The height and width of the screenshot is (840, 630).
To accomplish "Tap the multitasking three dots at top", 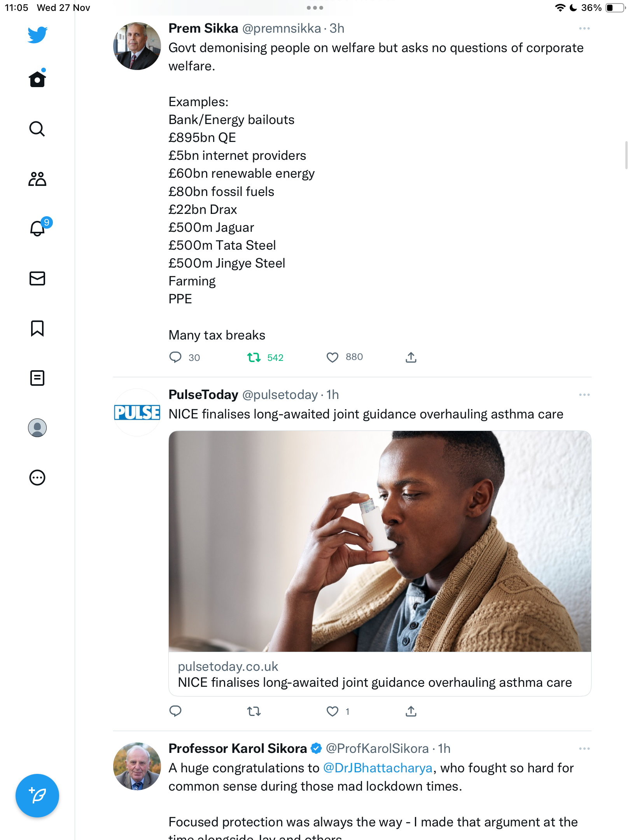I will (315, 8).
